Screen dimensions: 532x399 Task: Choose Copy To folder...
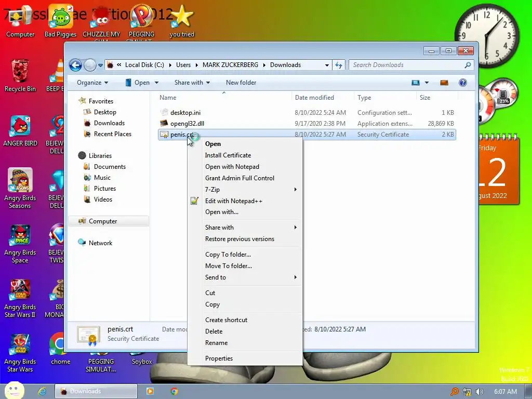click(245, 255)
